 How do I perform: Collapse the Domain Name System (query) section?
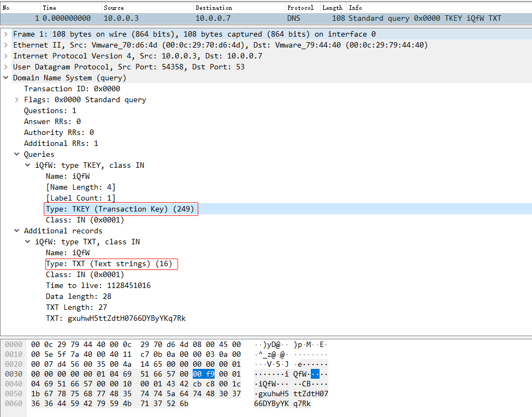point(5,78)
